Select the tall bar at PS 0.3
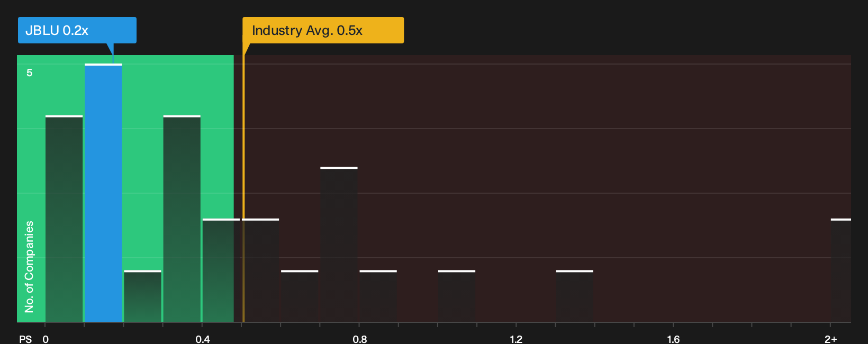 [182, 219]
